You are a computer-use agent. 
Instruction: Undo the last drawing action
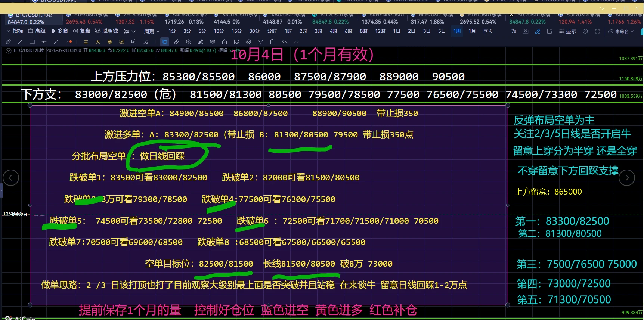[x=284, y=42]
